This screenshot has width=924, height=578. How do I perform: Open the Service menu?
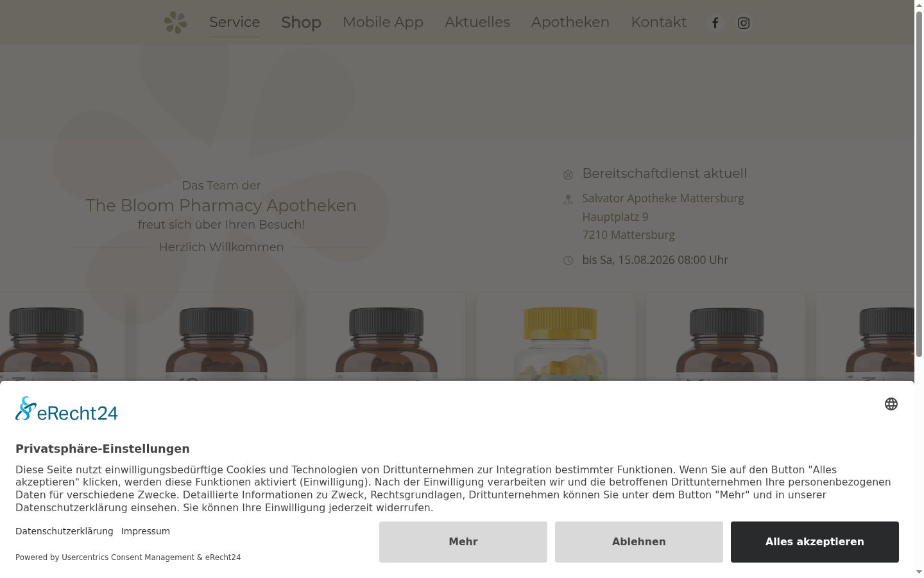coord(234,22)
